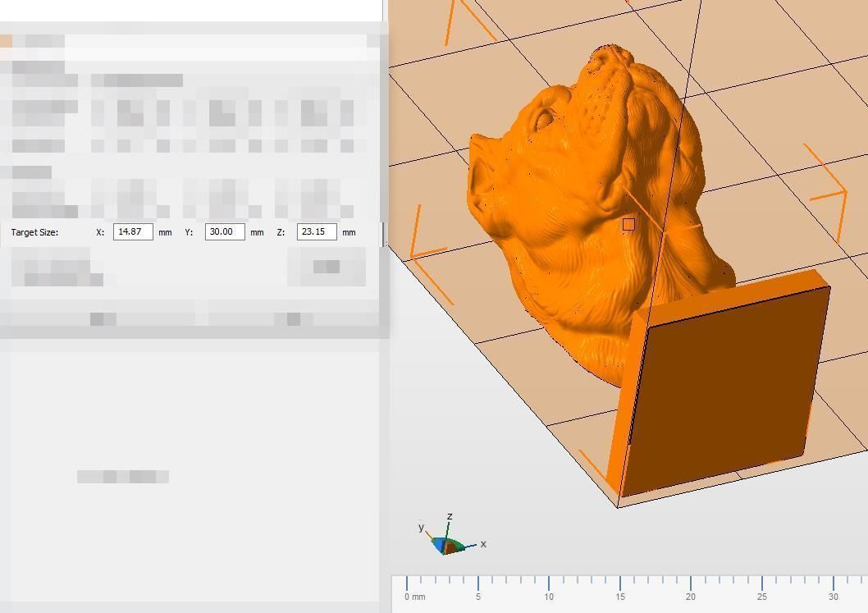Click the "z" axis label on the gizmo
This screenshot has height=613, width=868.
point(450,516)
